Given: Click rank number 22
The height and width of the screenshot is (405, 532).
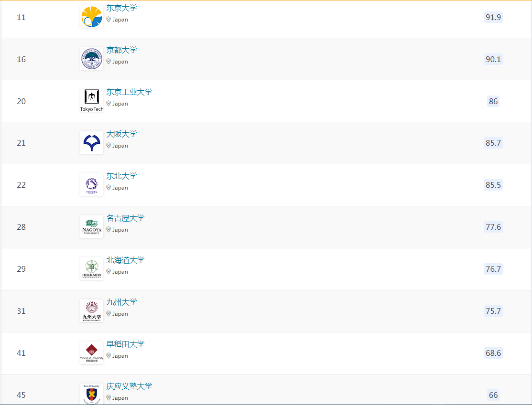Looking at the screenshot, I should pos(22,185).
